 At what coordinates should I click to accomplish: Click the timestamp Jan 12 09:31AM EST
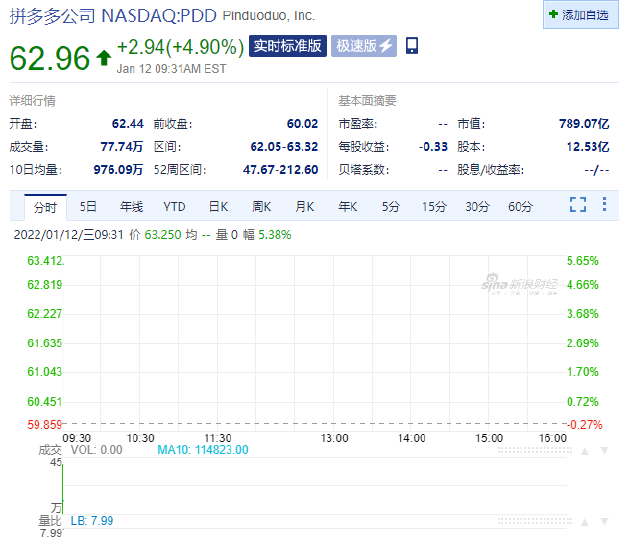point(172,69)
